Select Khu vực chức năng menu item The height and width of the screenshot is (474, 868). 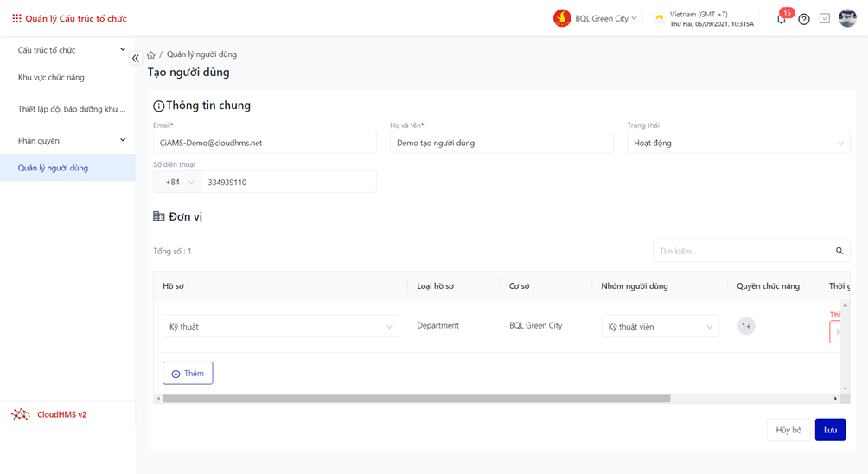[x=52, y=78]
